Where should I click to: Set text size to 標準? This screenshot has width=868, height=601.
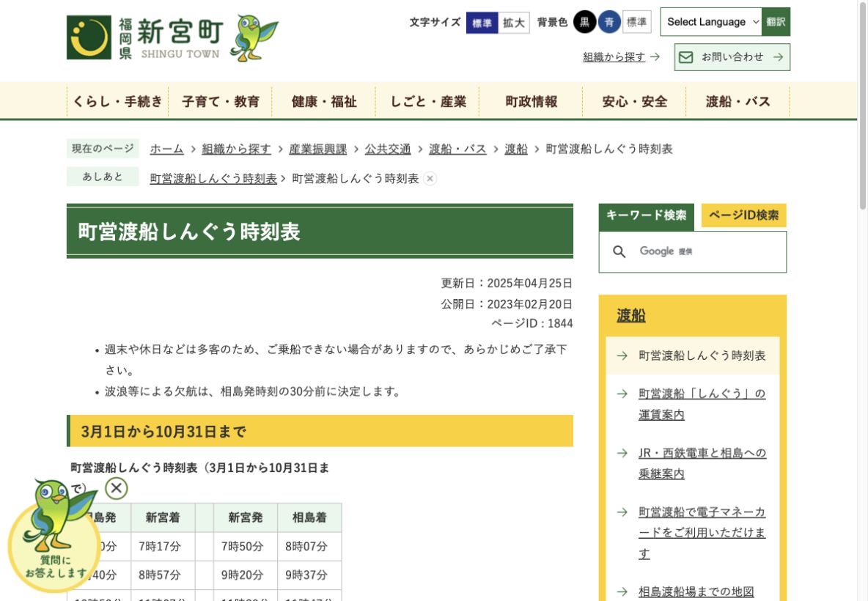(x=482, y=23)
